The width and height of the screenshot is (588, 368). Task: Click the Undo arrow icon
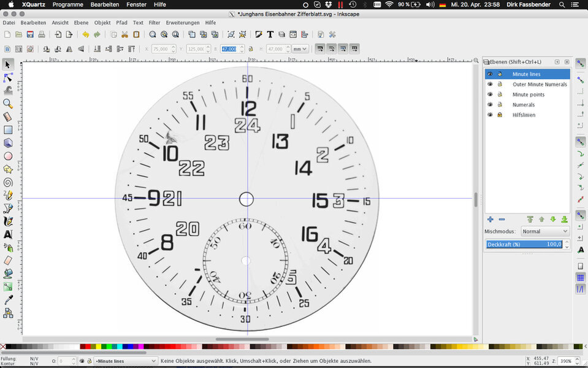click(x=85, y=34)
